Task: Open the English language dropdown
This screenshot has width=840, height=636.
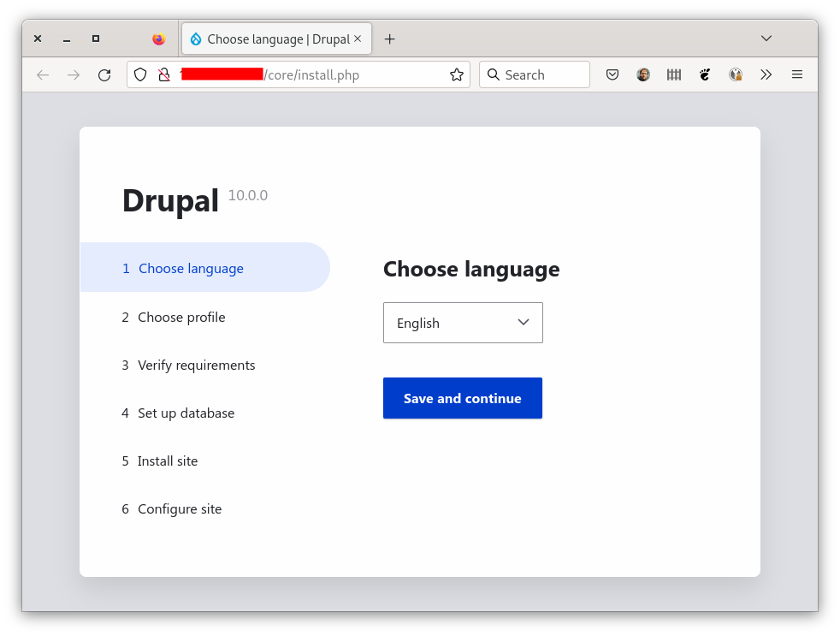Action: tap(463, 323)
